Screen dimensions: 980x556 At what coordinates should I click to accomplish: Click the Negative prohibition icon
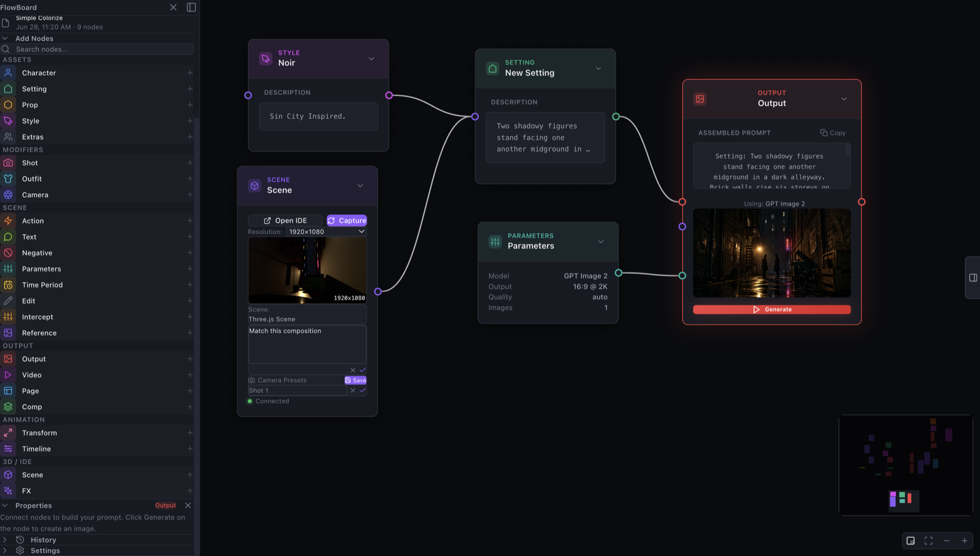point(8,253)
